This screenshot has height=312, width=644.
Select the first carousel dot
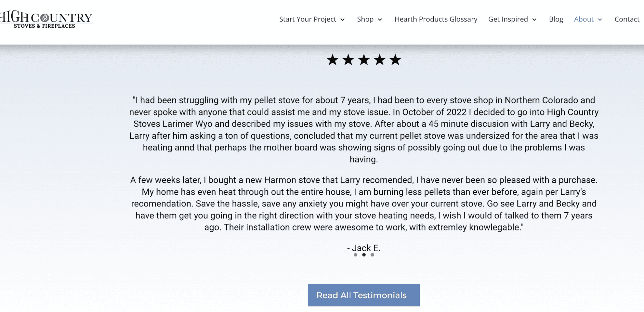(355, 255)
